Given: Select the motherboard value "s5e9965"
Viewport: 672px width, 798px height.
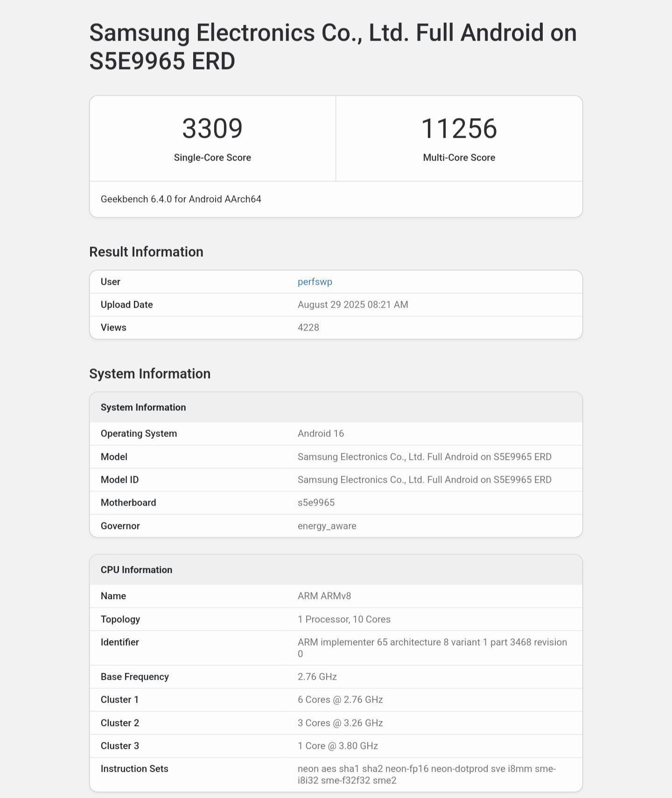Looking at the screenshot, I should click(316, 502).
